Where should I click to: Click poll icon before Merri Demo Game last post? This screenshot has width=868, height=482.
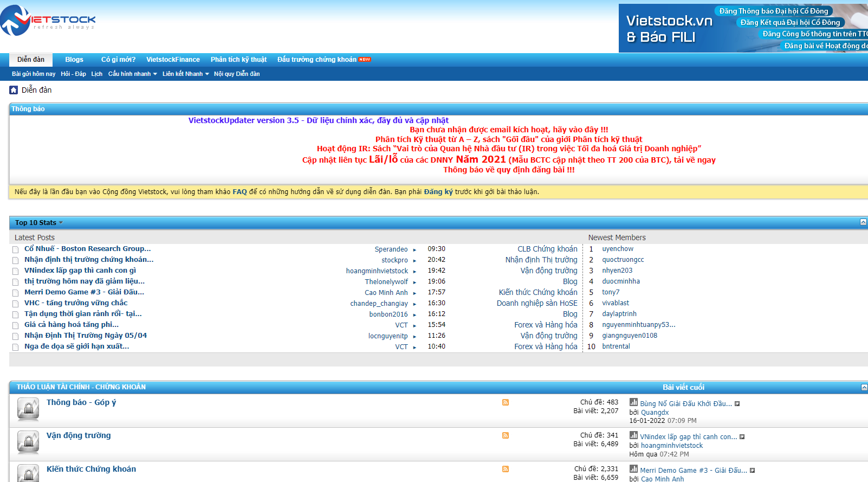coord(633,469)
